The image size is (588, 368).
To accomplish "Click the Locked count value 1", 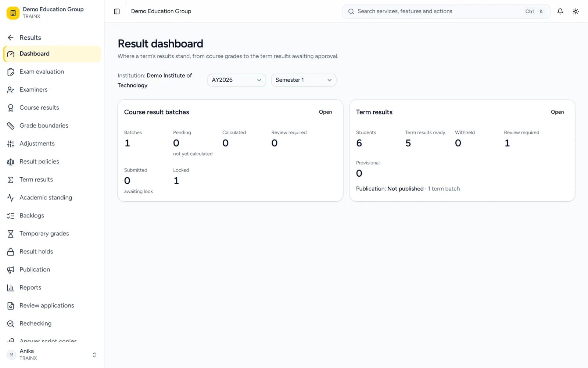I will [x=176, y=181].
